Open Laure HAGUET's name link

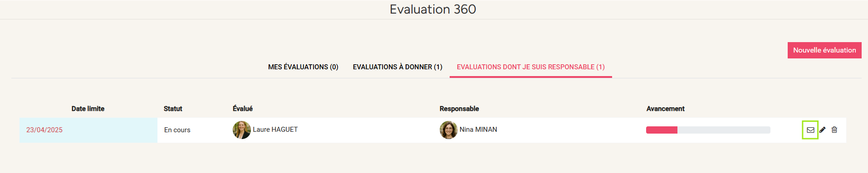tap(275, 130)
